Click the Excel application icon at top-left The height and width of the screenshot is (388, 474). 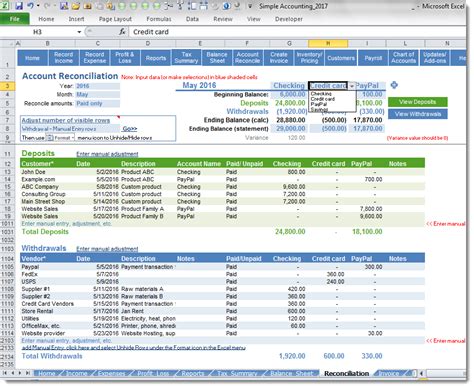(5, 5)
